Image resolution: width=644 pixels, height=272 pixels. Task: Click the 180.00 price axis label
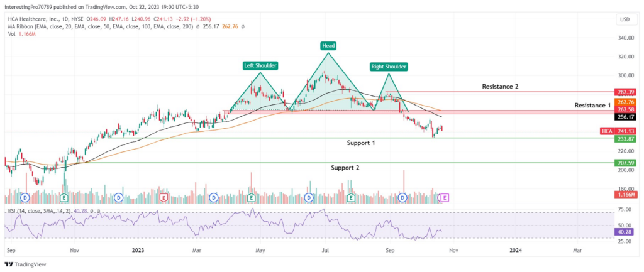tap(625, 188)
